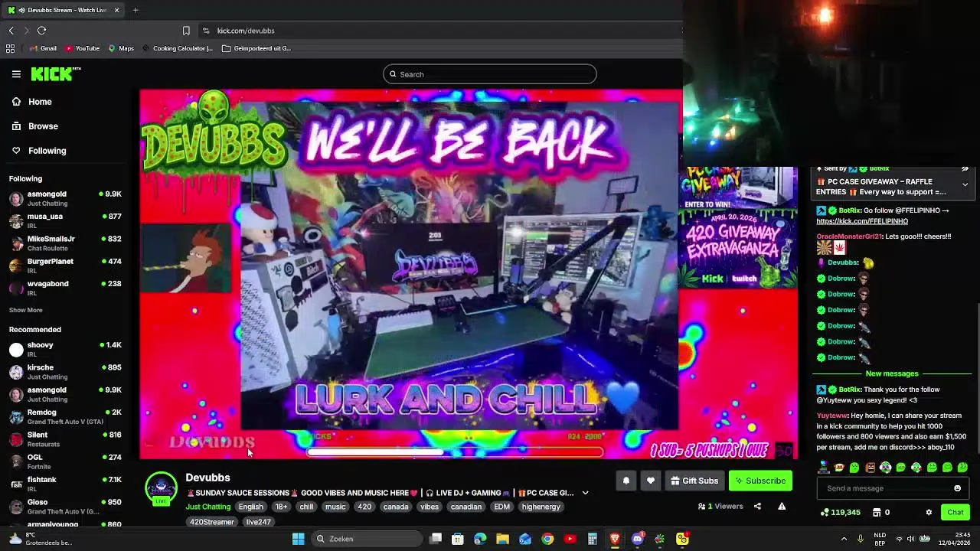This screenshot has width=980, height=551.
Task: Expand the following list with Show more
Action: point(25,310)
